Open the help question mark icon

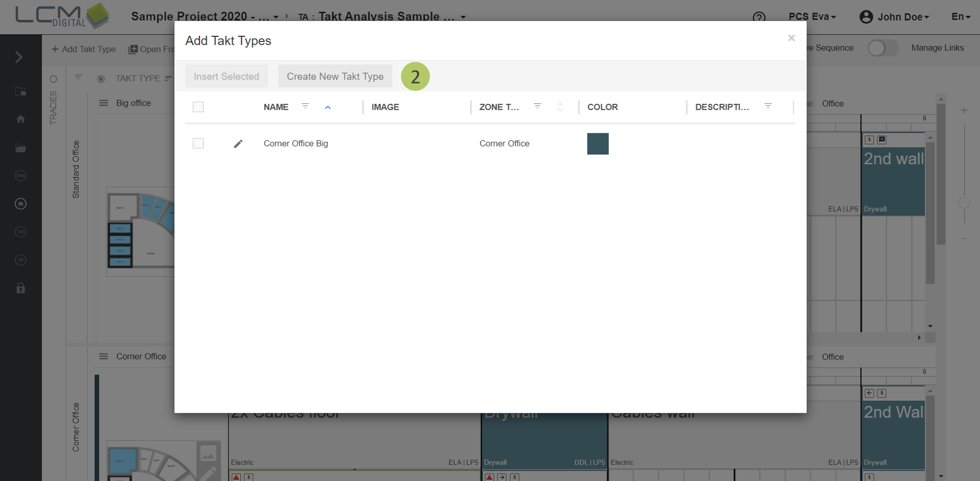point(759,17)
